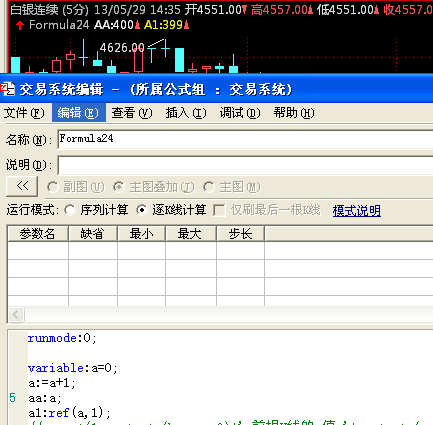Select the 主图叠加 radio option
433x425 pixels.
coord(119,187)
